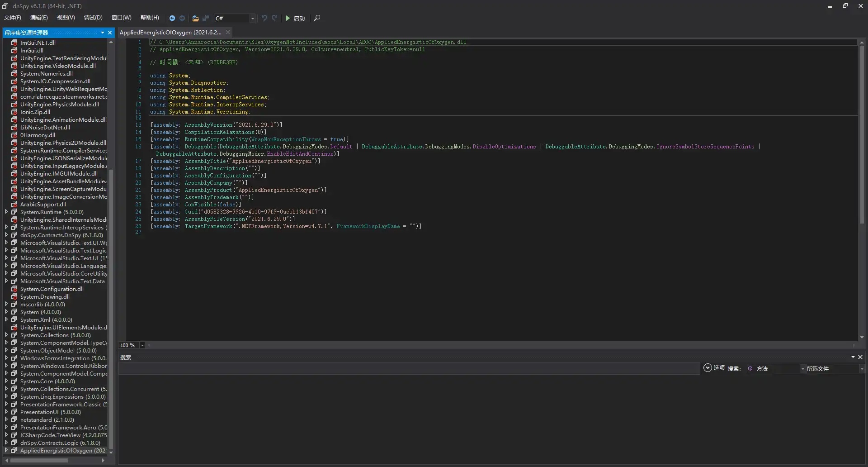Click the purple method filter icon in search bar
The width and height of the screenshot is (868, 467).
750,368
